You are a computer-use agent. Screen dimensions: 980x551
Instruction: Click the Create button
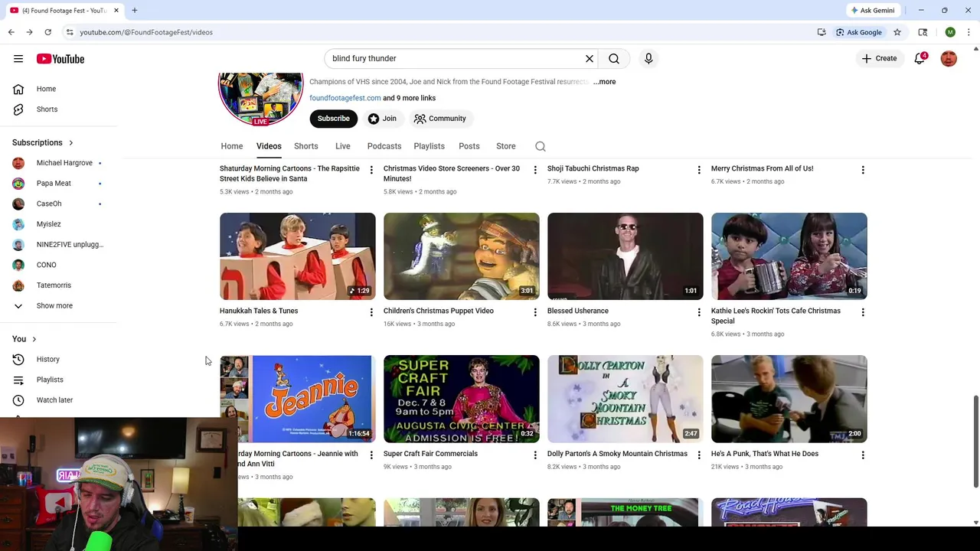pos(879,58)
